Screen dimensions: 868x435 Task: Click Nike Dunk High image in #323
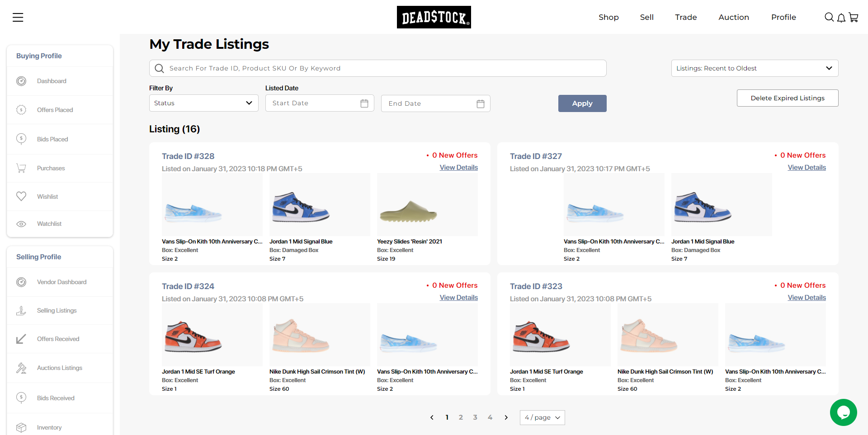pos(668,335)
